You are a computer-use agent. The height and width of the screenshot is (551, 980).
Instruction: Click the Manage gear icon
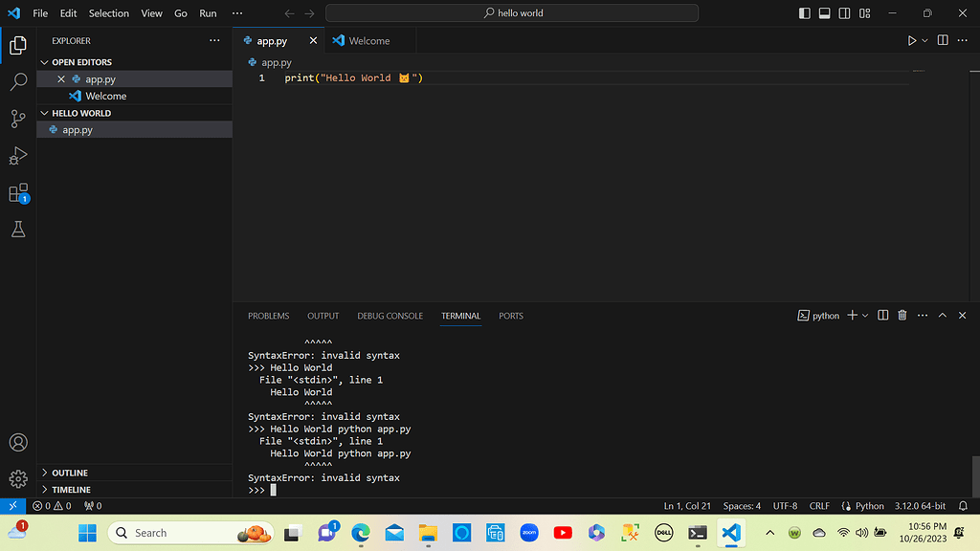coord(18,478)
